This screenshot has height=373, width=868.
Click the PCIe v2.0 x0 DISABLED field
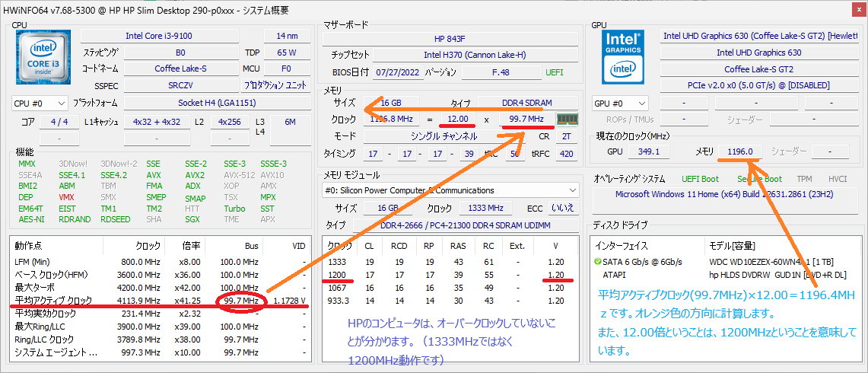pos(758,85)
